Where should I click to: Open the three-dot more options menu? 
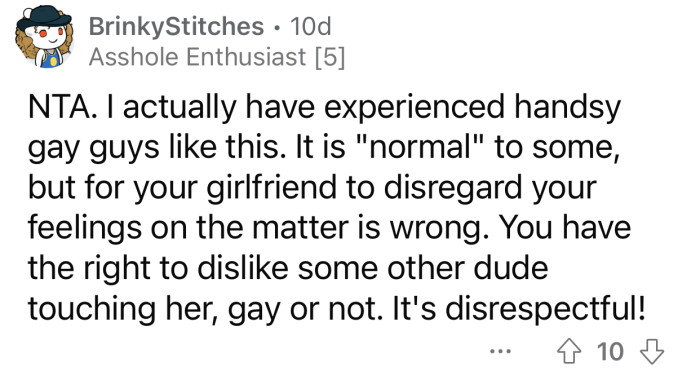click(500, 351)
